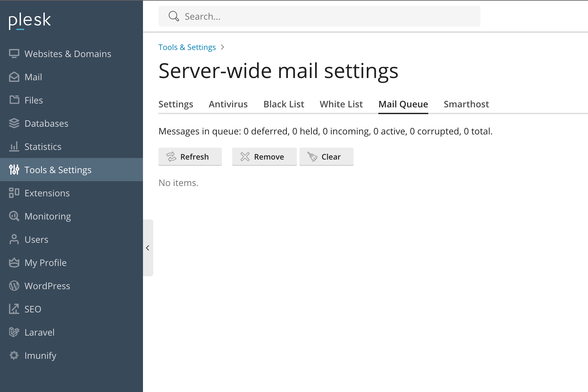The width and height of the screenshot is (588, 392).
Task: Click the Plesk logo
Action: point(29,20)
